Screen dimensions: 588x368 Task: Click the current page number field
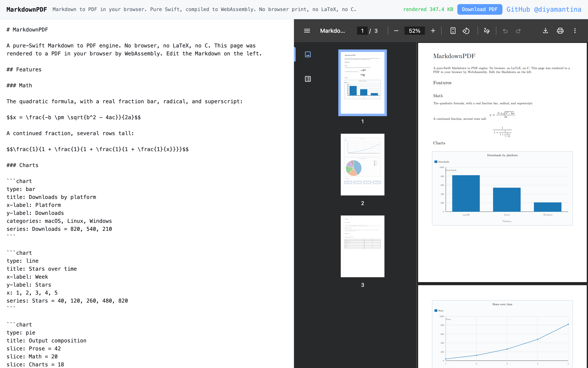coord(362,31)
